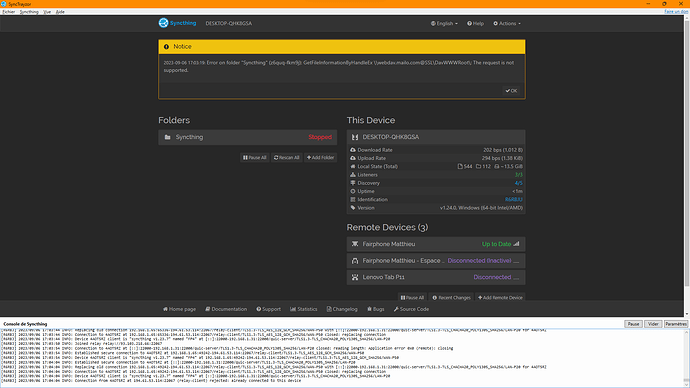This screenshot has width=690, height=388.
Task: Click the Stopped status of Syncthing folder
Action: pyautogui.click(x=320, y=137)
